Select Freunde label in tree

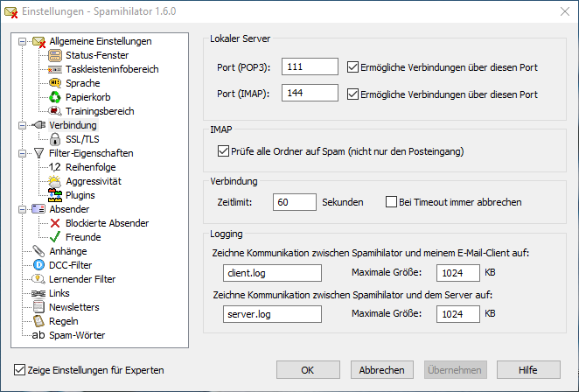(83, 237)
